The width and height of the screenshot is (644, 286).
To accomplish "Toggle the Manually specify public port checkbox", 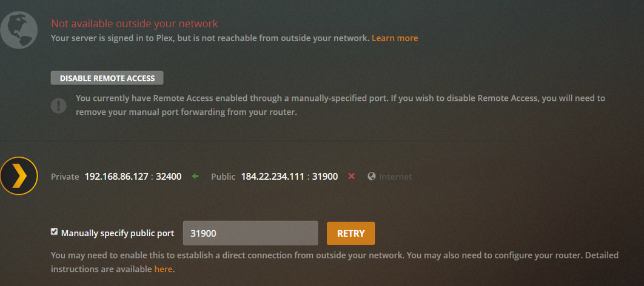I will pyautogui.click(x=54, y=232).
